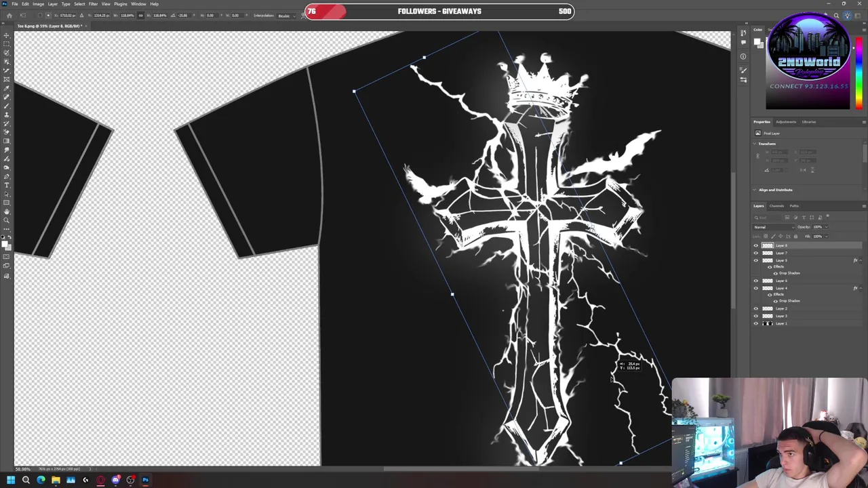
Task: Open the Normal blend mode dropdown
Action: pos(774,227)
